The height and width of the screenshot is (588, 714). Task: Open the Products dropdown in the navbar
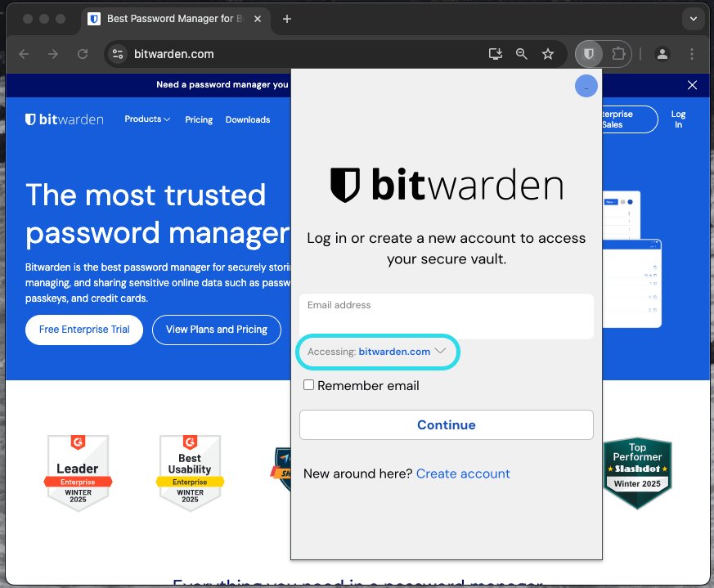coord(147,119)
